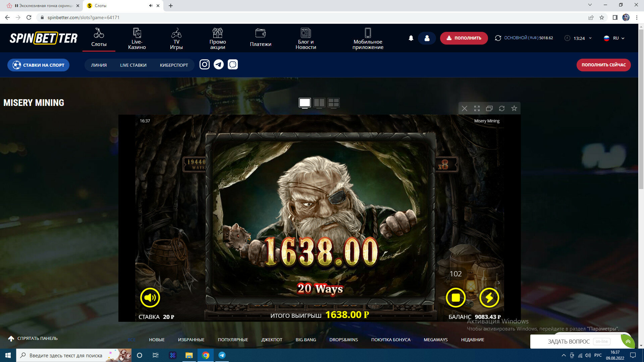Mute the slot game sound
Screen dimensions: 644x362
click(x=150, y=298)
